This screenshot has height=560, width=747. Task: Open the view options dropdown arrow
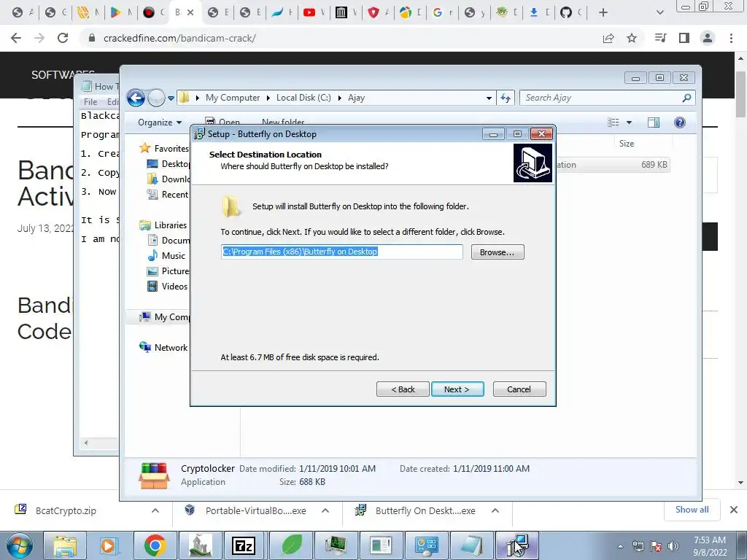629,122
